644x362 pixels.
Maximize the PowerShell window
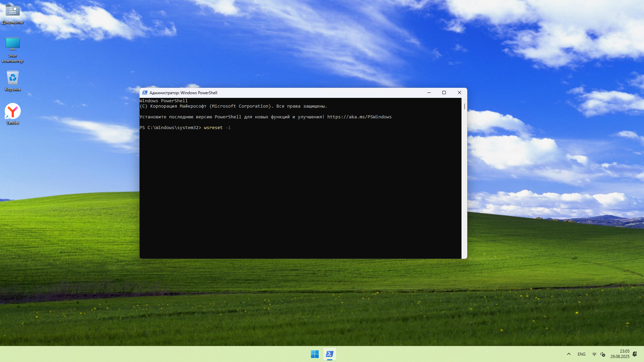tap(444, 93)
